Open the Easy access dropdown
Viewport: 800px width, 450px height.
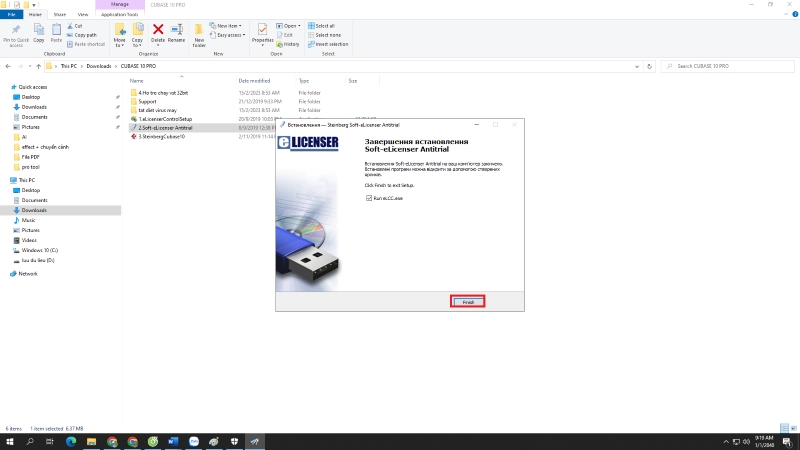pyautogui.click(x=228, y=35)
